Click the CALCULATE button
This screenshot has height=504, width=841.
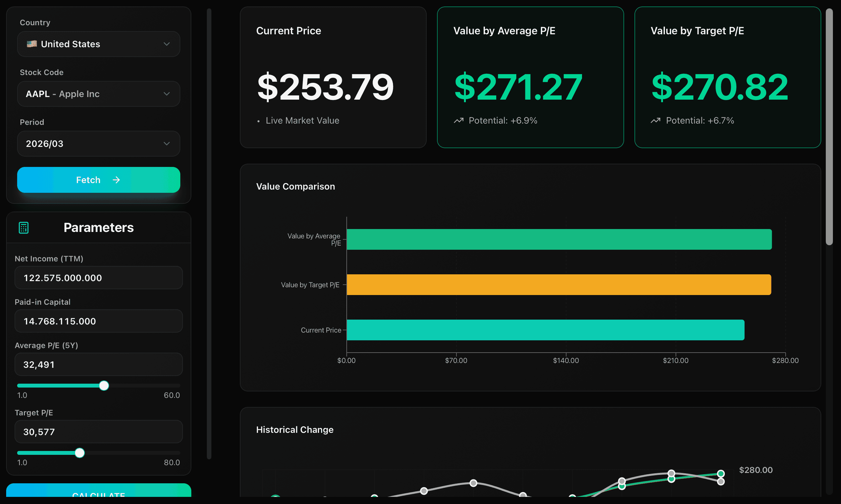point(98,491)
